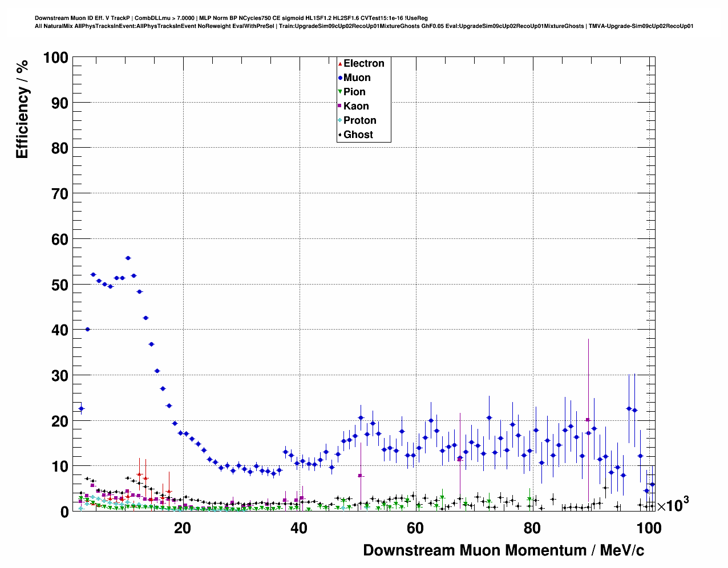Screen dimensions: 728x568
Task: Click the Proton legend entry
Action: (357, 120)
